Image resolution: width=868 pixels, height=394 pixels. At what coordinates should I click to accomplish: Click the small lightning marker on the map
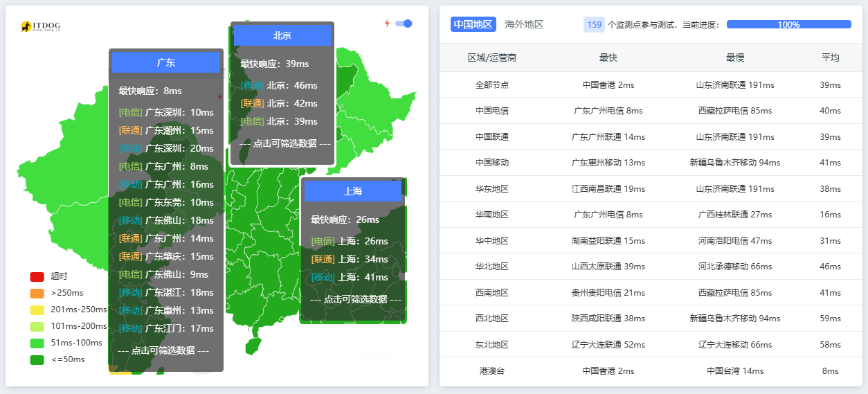220,97
